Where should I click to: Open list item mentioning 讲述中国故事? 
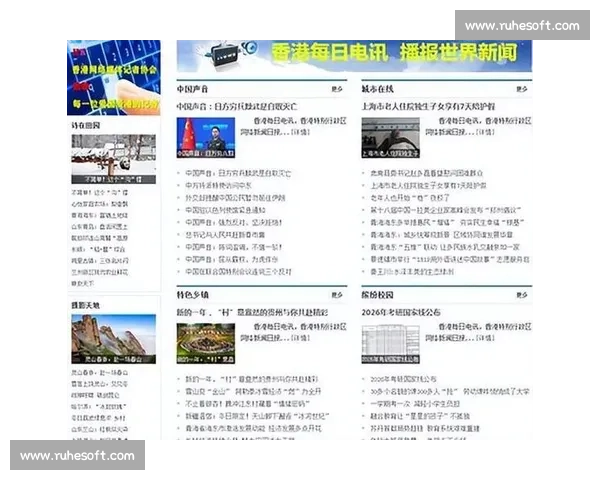450,260
